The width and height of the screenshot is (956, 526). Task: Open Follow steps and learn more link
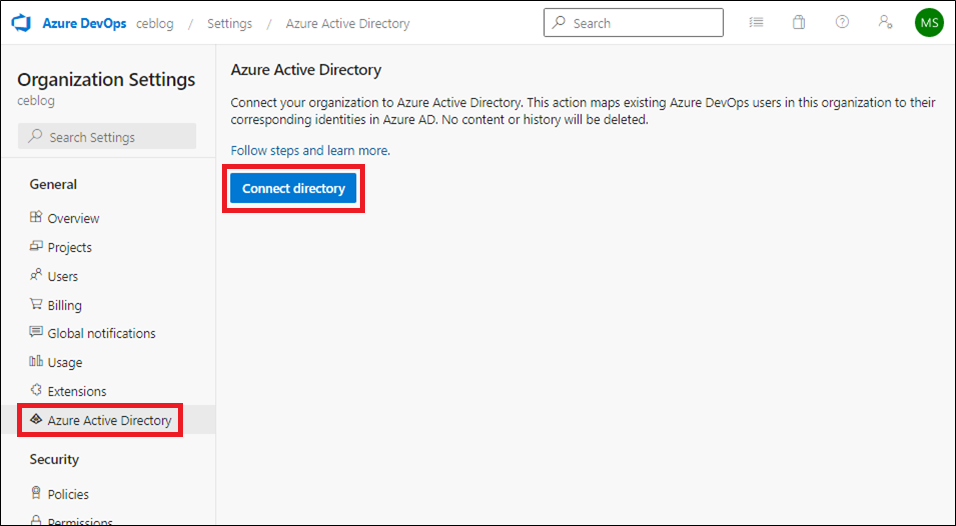pos(310,151)
